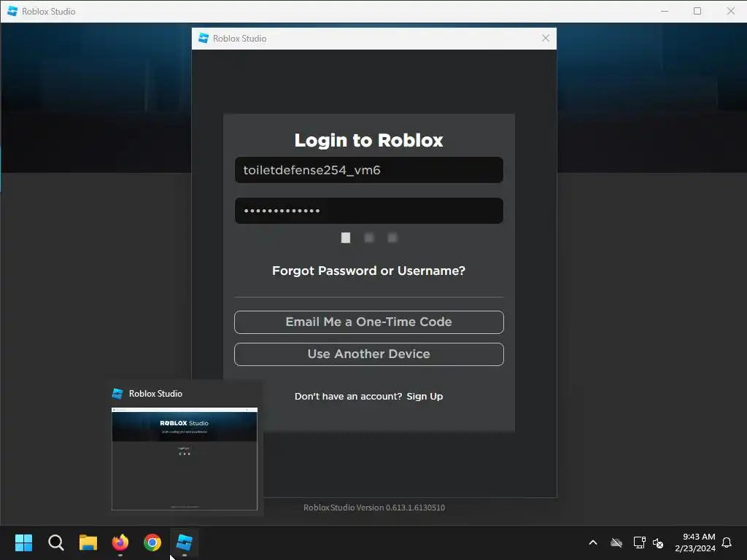Image resolution: width=747 pixels, height=560 pixels.
Task: Click the password input field
Action: pos(368,211)
